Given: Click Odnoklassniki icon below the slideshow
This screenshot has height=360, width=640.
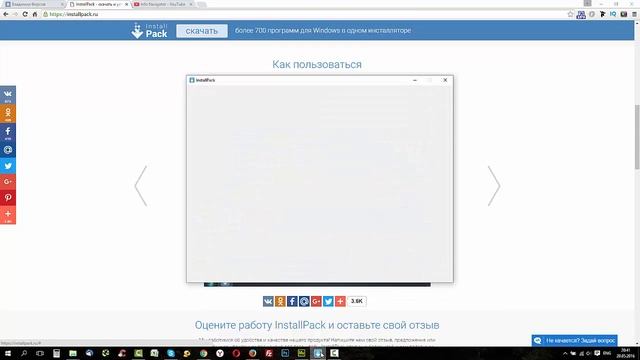Looking at the screenshot, I should point(280,301).
